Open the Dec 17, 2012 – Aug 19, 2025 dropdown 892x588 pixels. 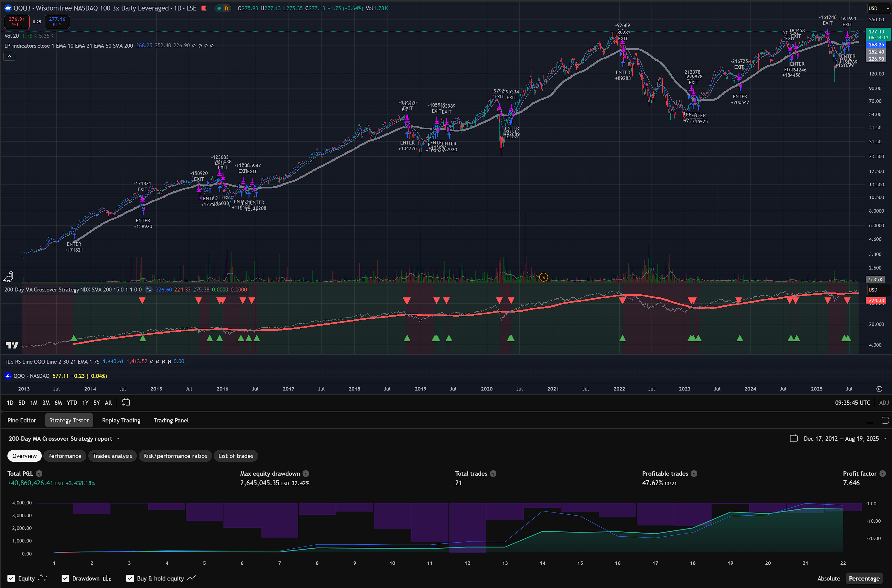[845, 439]
